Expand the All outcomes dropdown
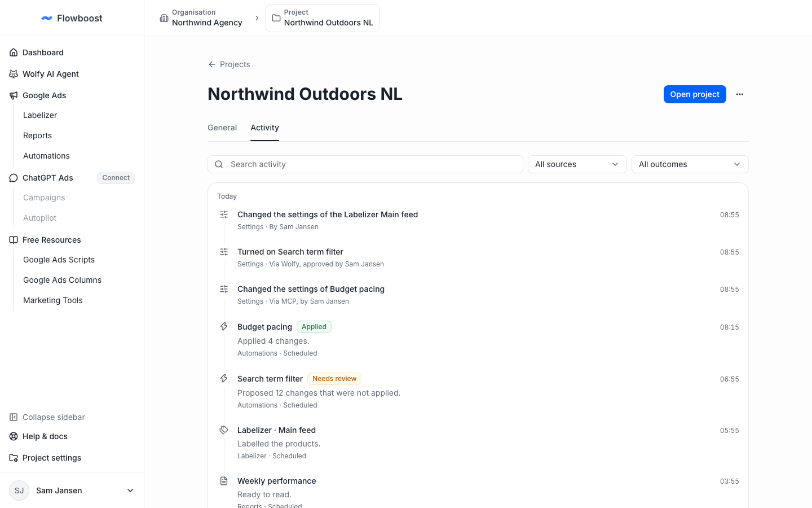 (x=690, y=164)
